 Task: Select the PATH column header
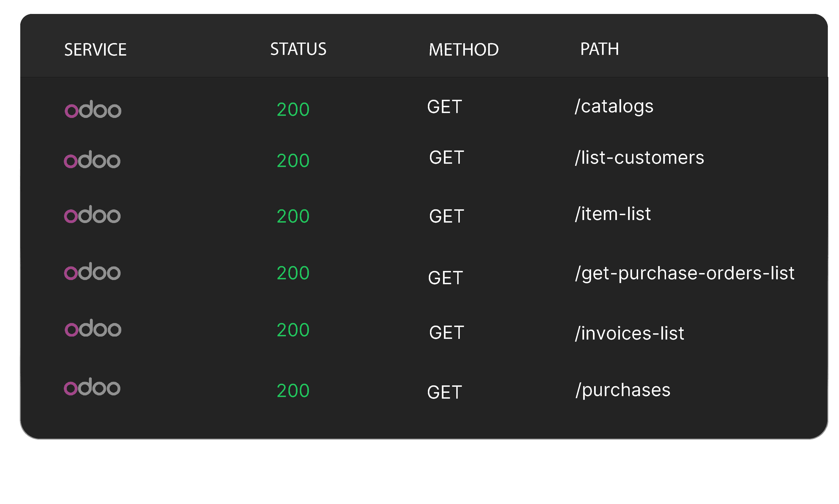coord(599,49)
